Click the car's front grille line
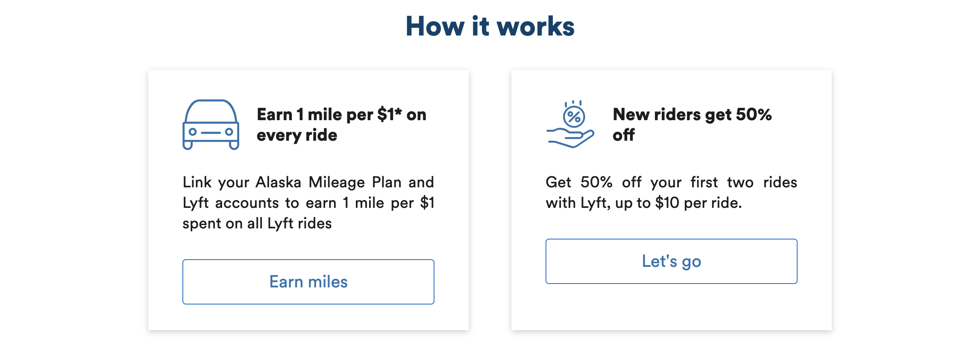 click(211, 132)
